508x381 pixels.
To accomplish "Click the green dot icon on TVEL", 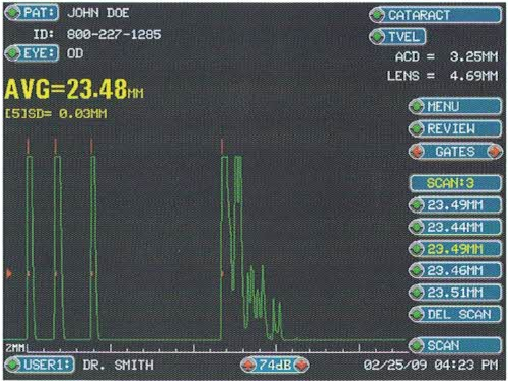I will [377, 37].
